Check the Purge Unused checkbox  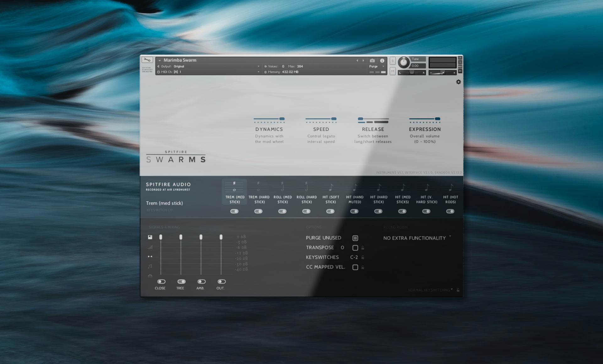click(x=355, y=238)
